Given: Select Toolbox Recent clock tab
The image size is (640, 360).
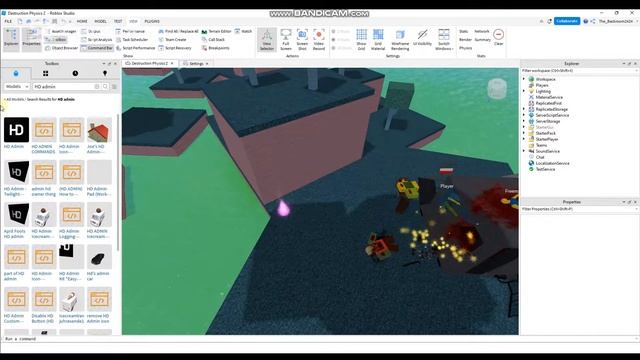Looking at the screenshot, I should coord(75,73).
